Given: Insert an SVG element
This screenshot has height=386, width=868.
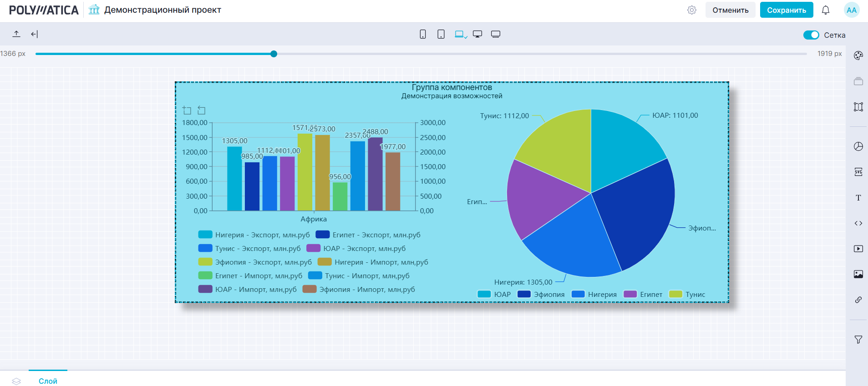Looking at the screenshot, I should 858,172.
